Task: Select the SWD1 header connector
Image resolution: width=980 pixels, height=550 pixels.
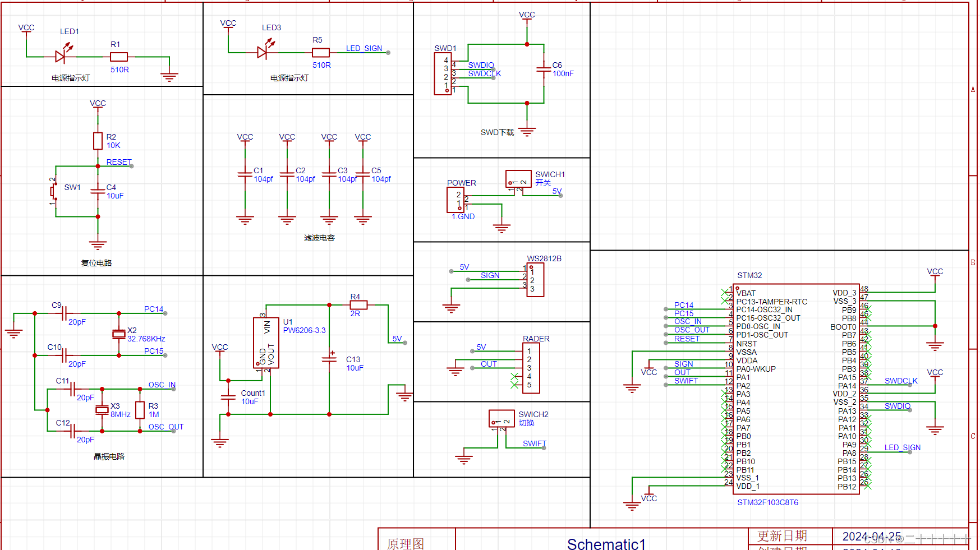Action: (x=443, y=74)
